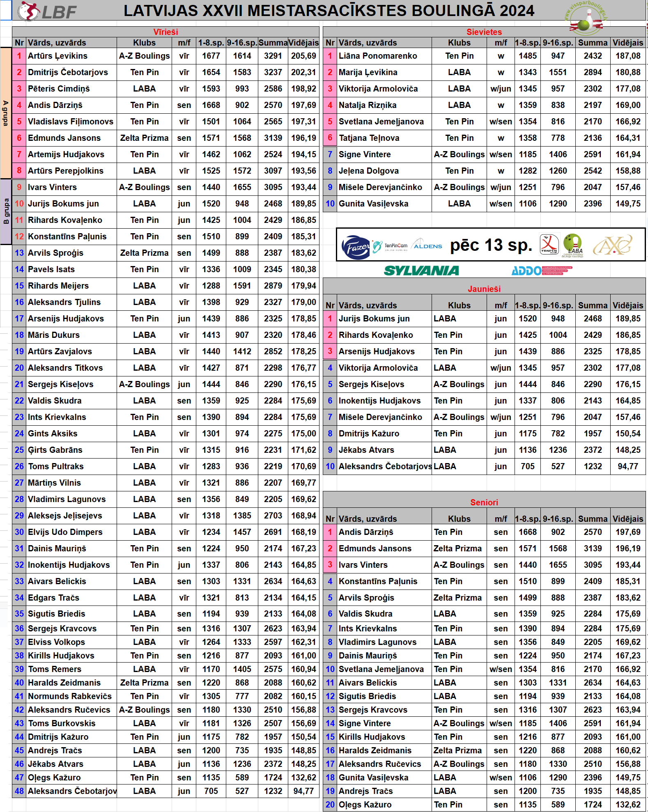
Task: Click the Fazer sponsor logo
Action: click(x=355, y=247)
